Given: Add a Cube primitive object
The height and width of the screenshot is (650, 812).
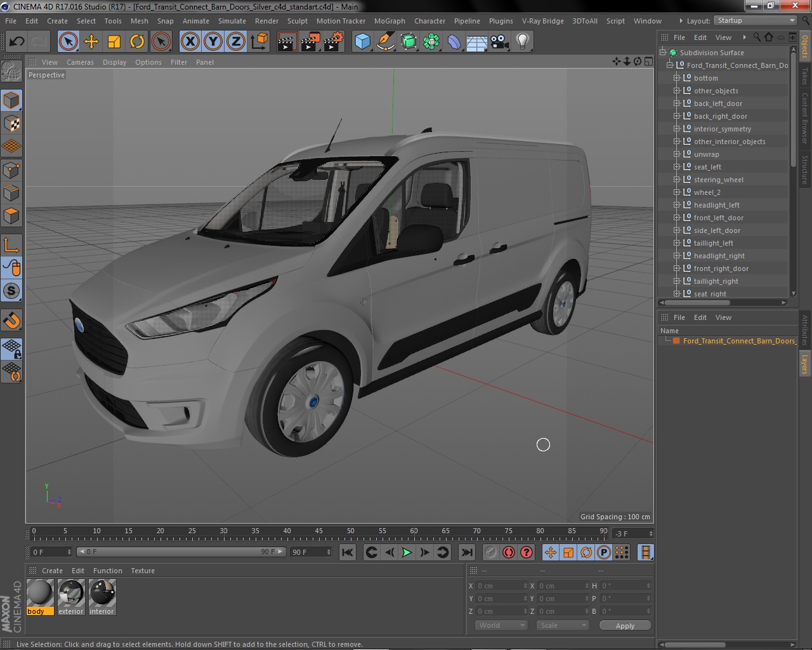Looking at the screenshot, I should click(362, 42).
